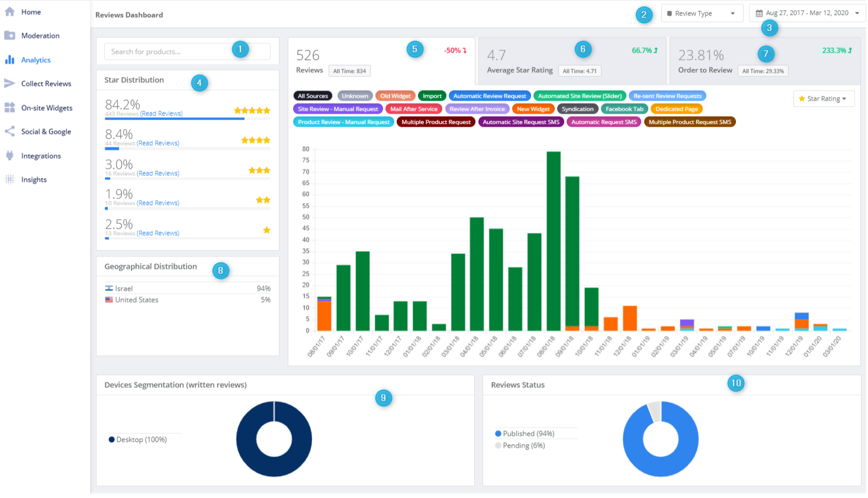868x498 pixels.
Task: Select the Integrations plug icon
Action: pyautogui.click(x=9, y=156)
